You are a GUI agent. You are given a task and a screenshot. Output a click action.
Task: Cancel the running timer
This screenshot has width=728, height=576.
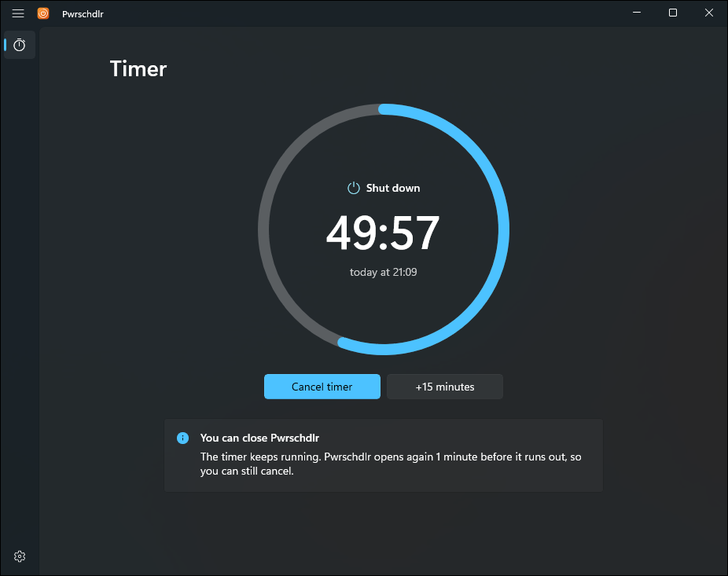coord(322,387)
